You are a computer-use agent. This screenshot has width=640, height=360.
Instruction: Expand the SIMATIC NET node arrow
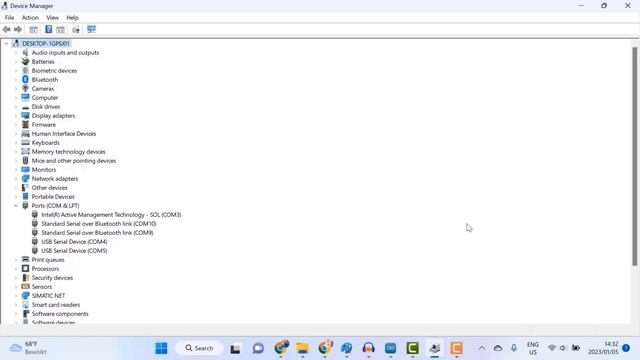point(16,296)
